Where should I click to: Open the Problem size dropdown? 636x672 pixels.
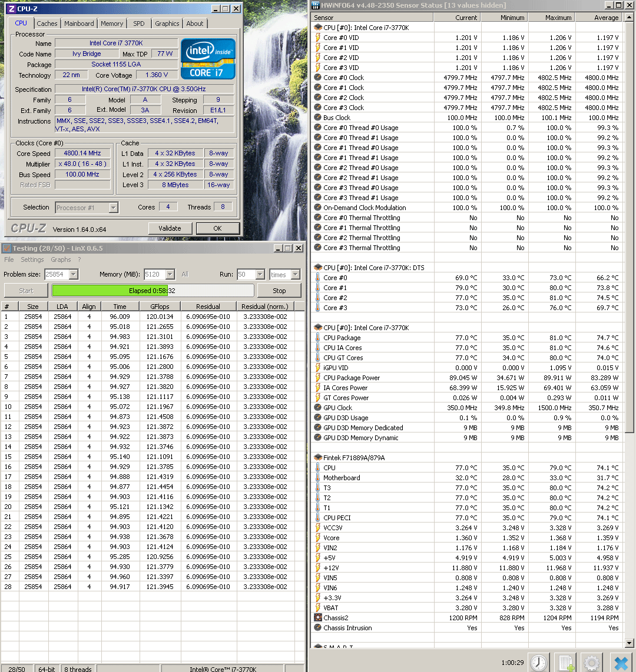[x=74, y=274]
